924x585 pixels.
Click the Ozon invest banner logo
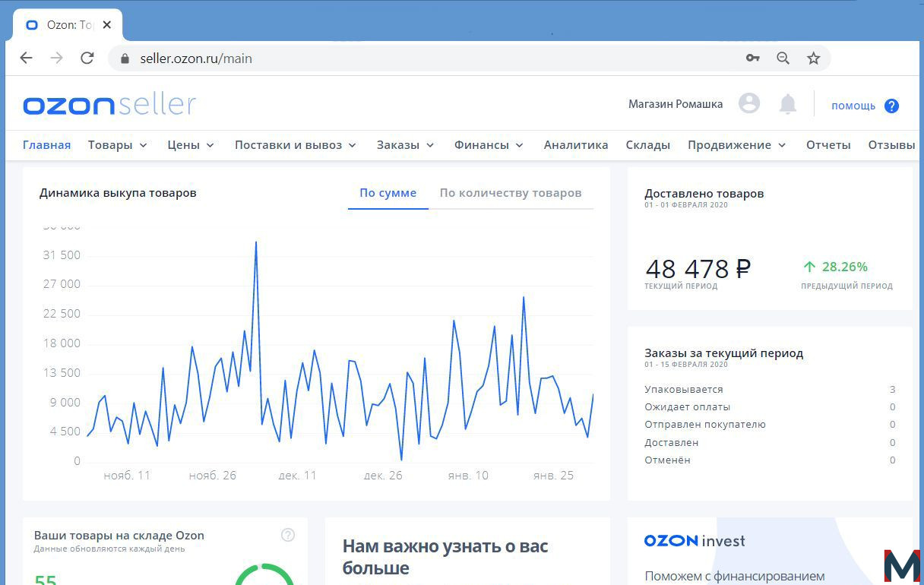[695, 541]
